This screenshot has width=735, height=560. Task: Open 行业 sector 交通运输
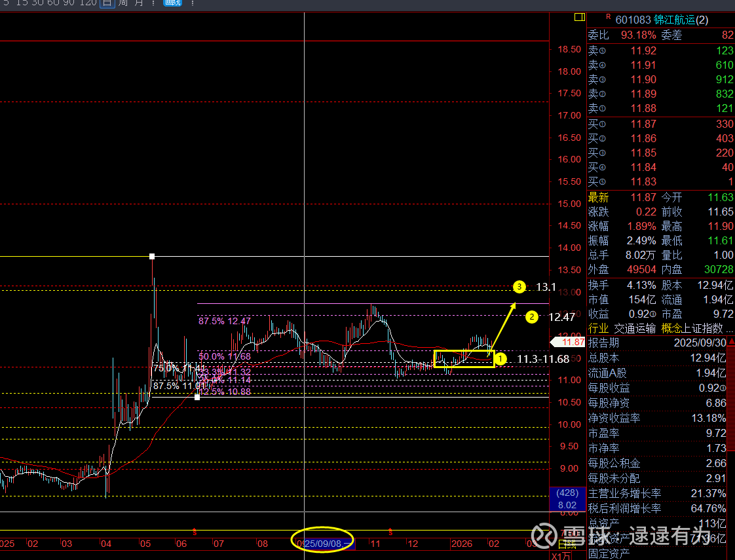click(x=635, y=329)
